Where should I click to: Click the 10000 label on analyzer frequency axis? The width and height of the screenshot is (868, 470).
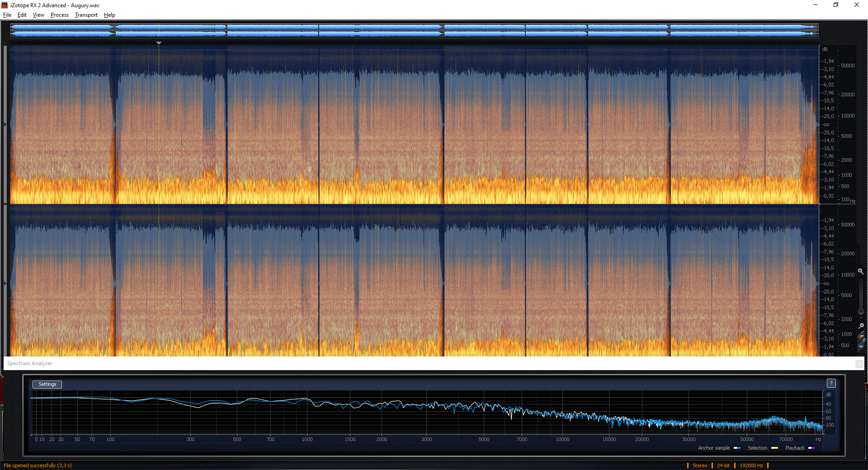click(562, 439)
